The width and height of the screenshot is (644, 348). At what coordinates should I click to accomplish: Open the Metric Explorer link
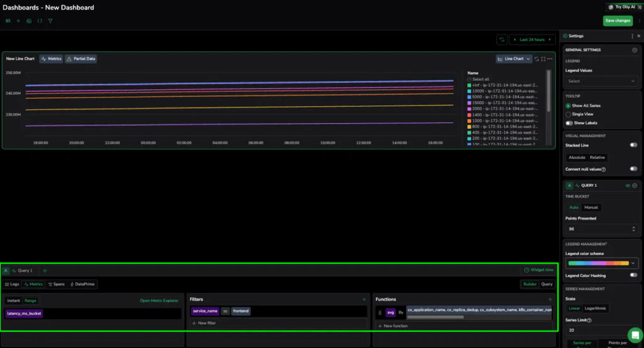pyautogui.click(x=158, y=301)
